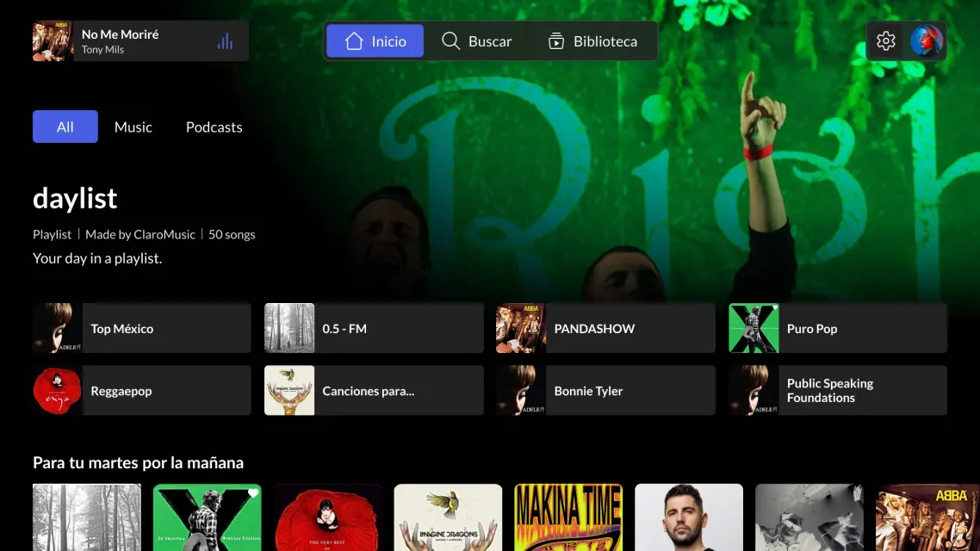Open the Top México playlist tile
980x551 pixels.
click(142, 329)
